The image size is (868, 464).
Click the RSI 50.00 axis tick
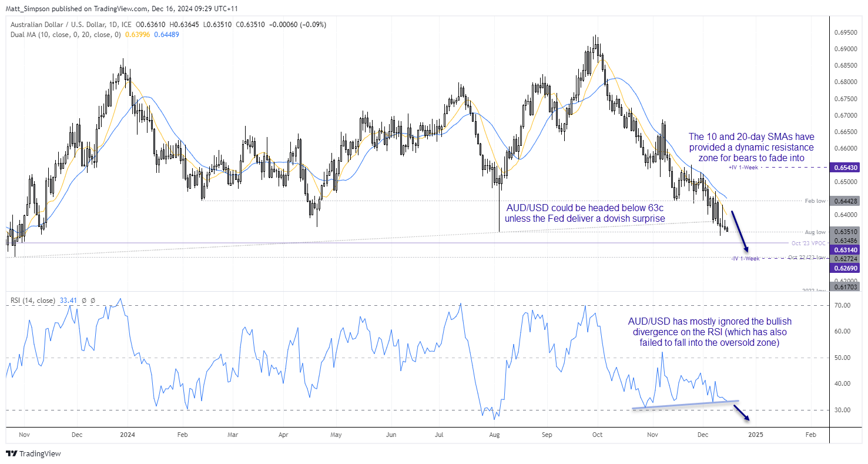point(843,358)
